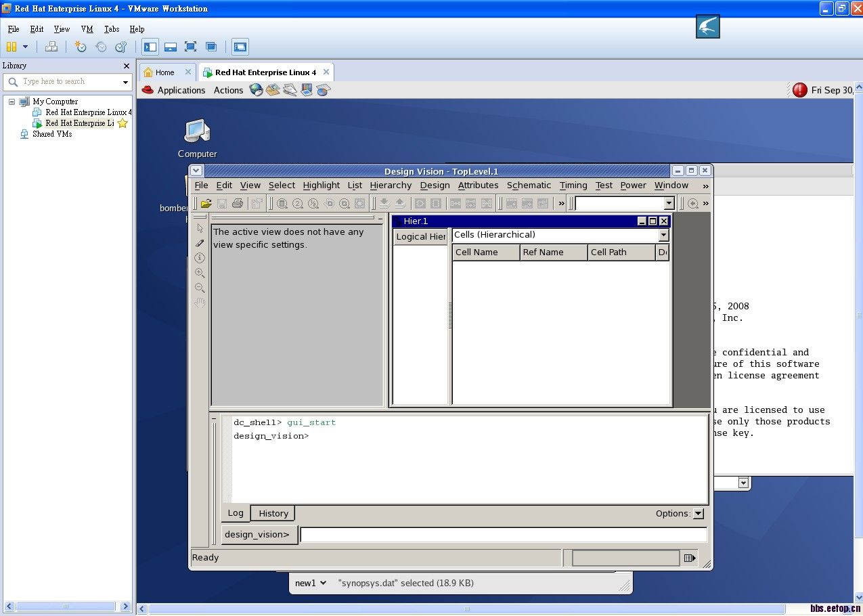Viewport: 863px width, 616px height.
Task: Open the Computer desktop icon
Action: click(197, 139)
